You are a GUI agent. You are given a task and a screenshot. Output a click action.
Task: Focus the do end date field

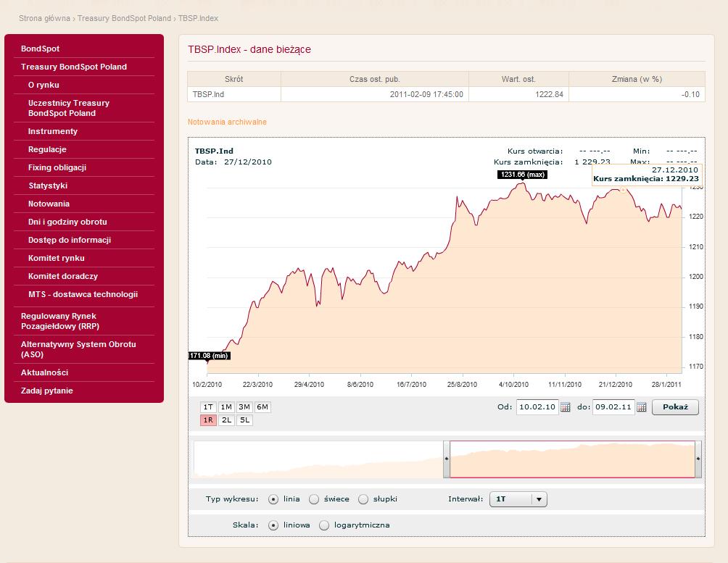click(x=613, y=407)
